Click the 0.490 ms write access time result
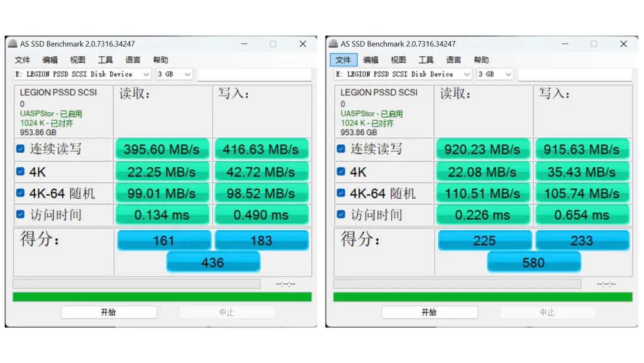 pyautogui.click(x=261, y=214)
